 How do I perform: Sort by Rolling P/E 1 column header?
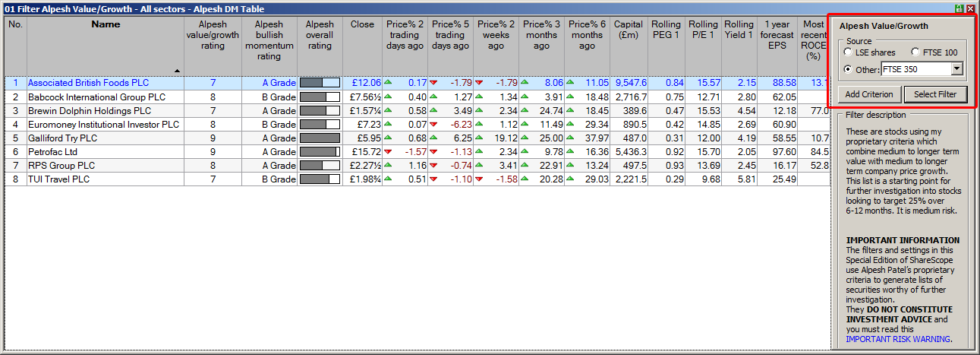pyautogui.click(x=703, y=46)
